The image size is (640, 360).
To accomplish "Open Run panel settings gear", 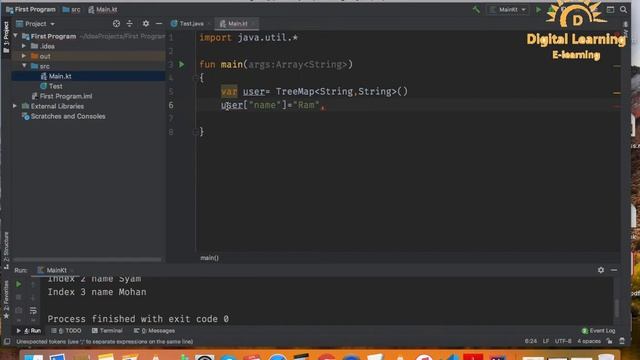I will pyautogui.click(x=601, y=270).
